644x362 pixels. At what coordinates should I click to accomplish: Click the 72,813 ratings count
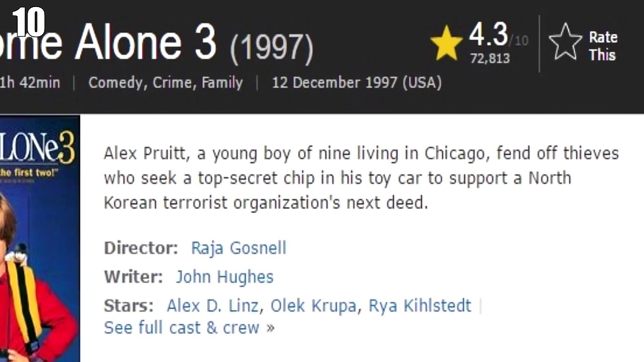(490, 58)
